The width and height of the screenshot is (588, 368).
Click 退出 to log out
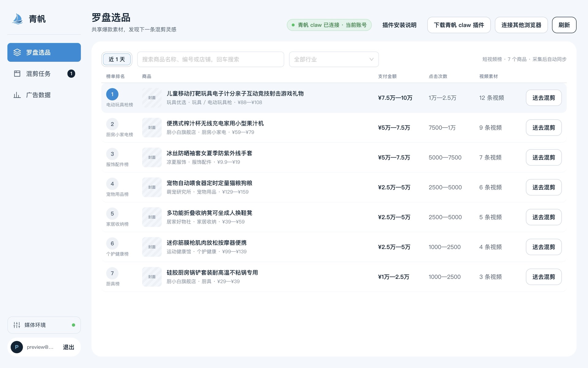69,347
